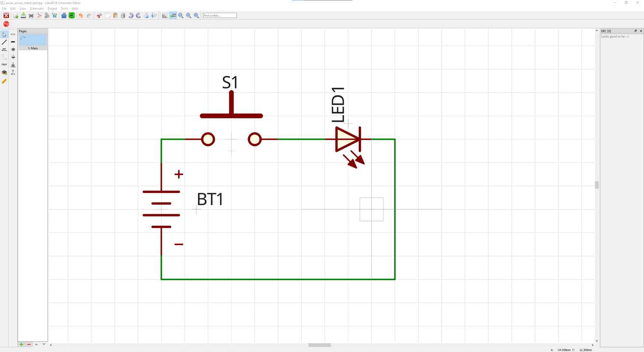Click the Rotate counter-clockwise icon

131,16
